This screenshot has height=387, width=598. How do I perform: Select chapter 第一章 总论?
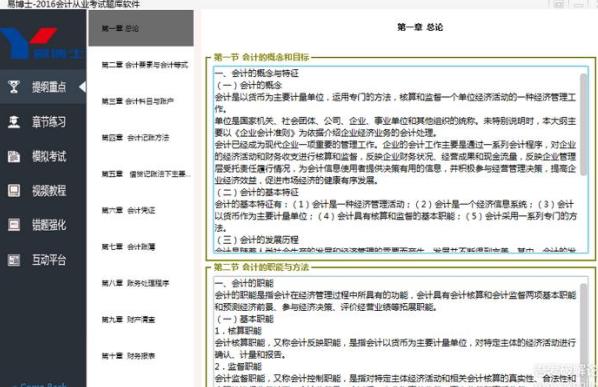(x=141, y=28)
